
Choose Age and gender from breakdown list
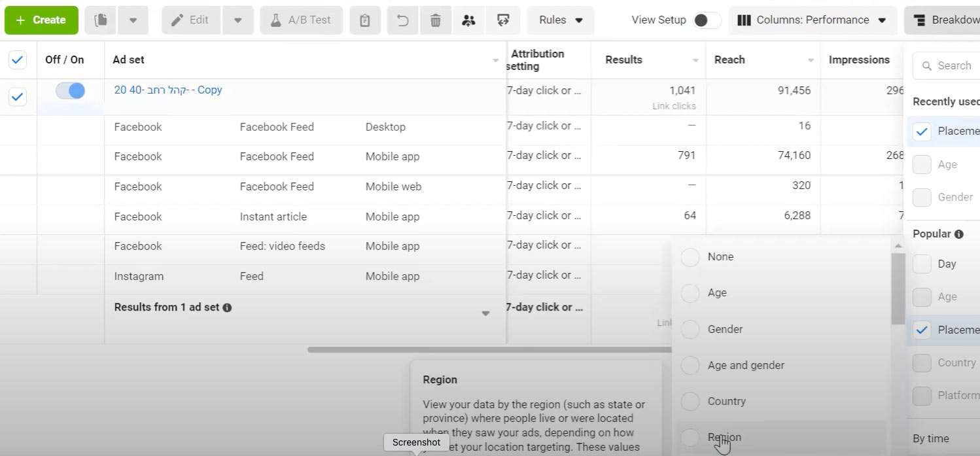coord(690,365)
